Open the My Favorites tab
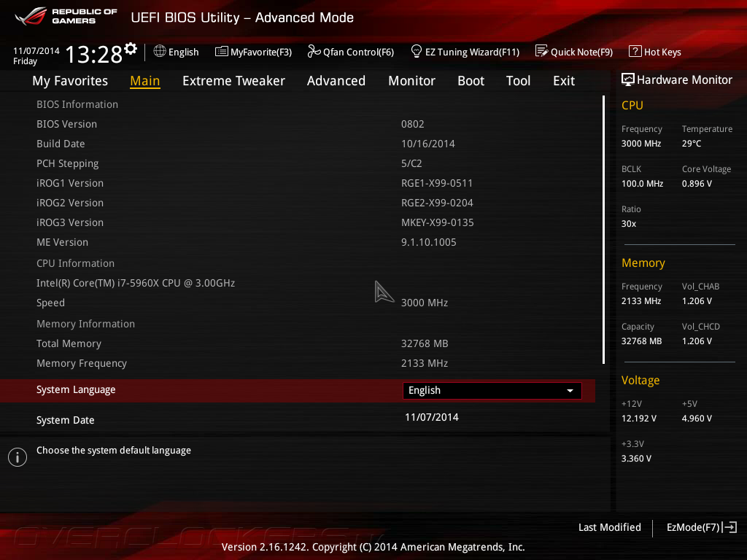This screenshot has width=747, height=560. tap(70, 81)
